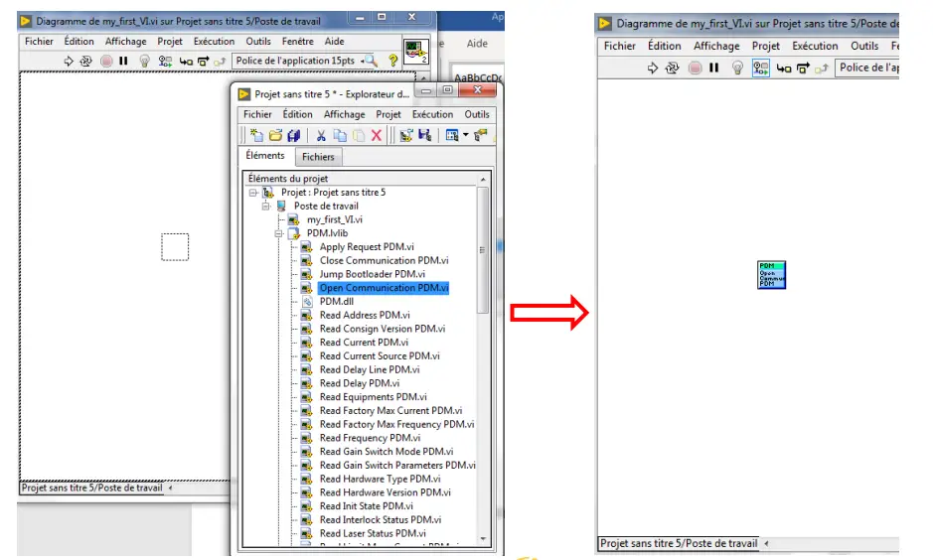Viewport: 933px width, 560px height.
Task: Show context help with the yellow question mark
Action: click(x=392, y=60)
